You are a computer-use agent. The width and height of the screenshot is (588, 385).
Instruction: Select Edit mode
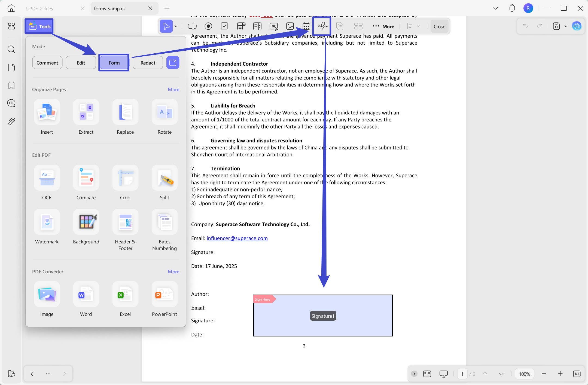coord(81,63)
